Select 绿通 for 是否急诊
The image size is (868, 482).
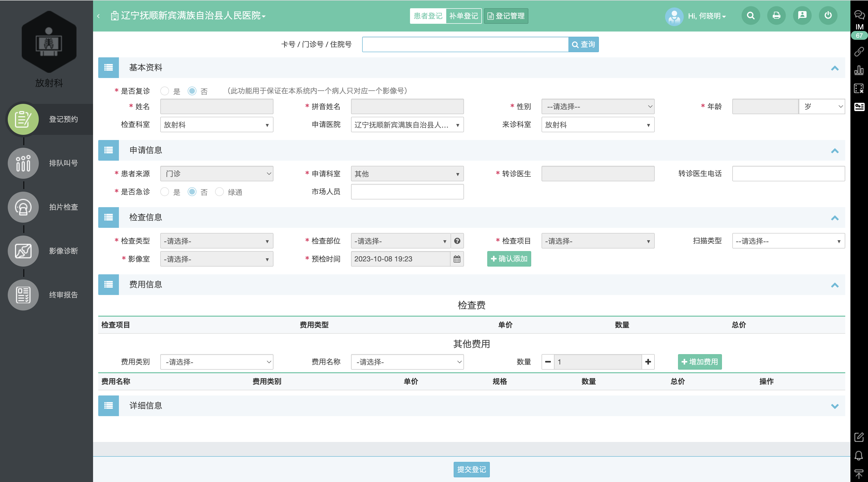(x=219, y=192)
